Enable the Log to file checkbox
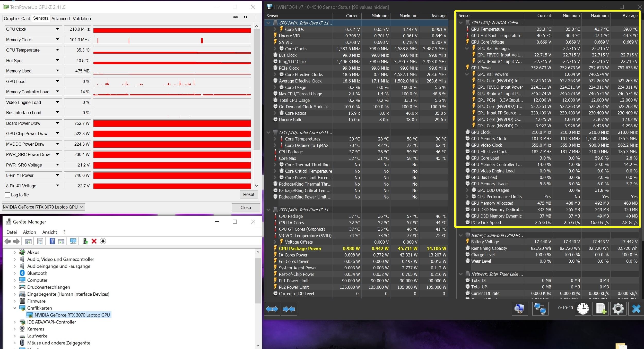This screenshot has height=349, width=644. [x=7, y=195]
